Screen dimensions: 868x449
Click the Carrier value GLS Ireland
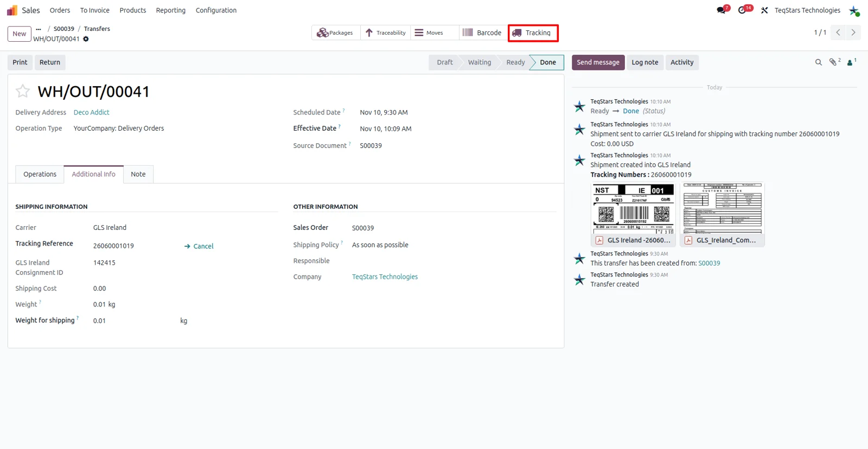pos(110,228)
